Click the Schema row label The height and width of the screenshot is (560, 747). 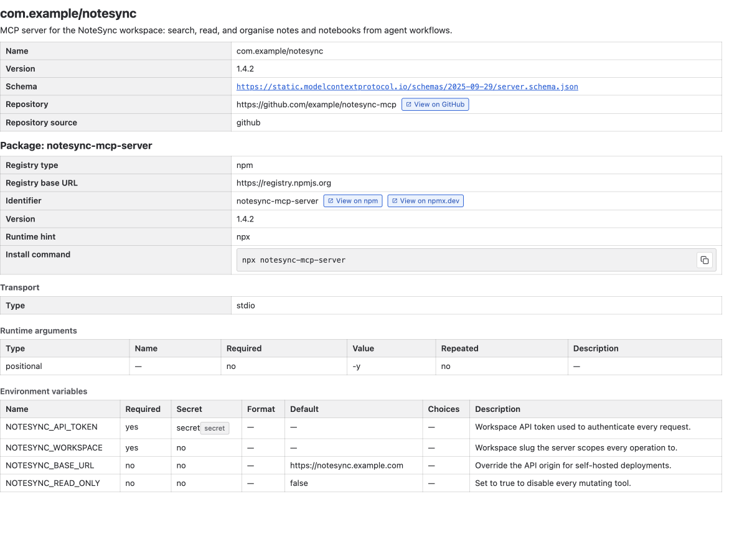pyautogui.click(x=21, y=86)
